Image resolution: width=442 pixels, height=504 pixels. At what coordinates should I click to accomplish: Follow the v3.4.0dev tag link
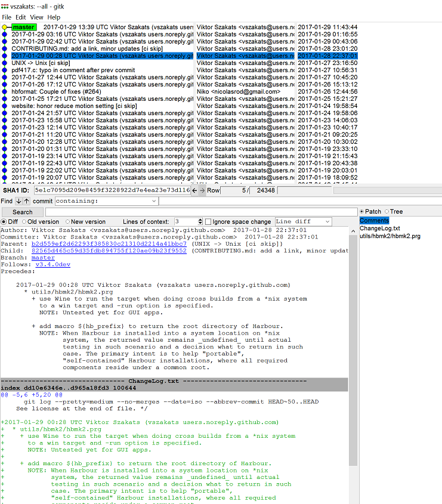click(52, 265)
